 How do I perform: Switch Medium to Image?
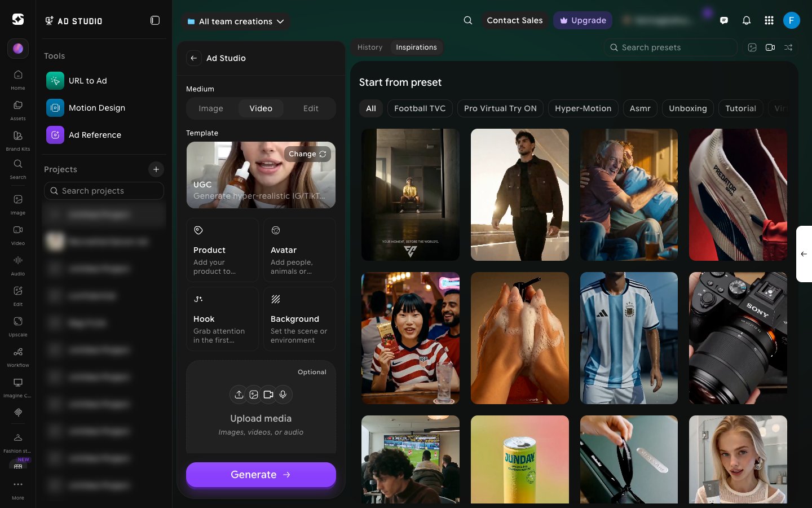[211, 108]
